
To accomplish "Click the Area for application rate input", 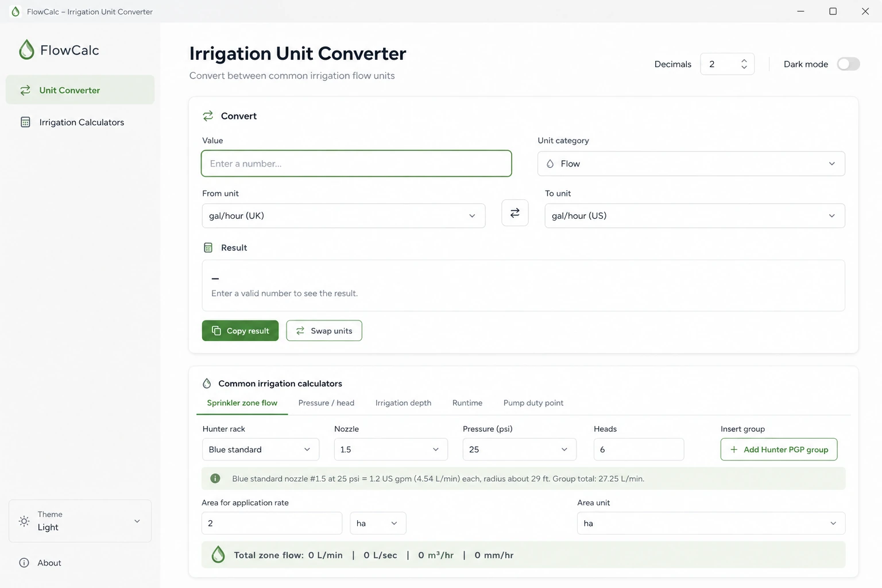I will [x=272, y=523].
